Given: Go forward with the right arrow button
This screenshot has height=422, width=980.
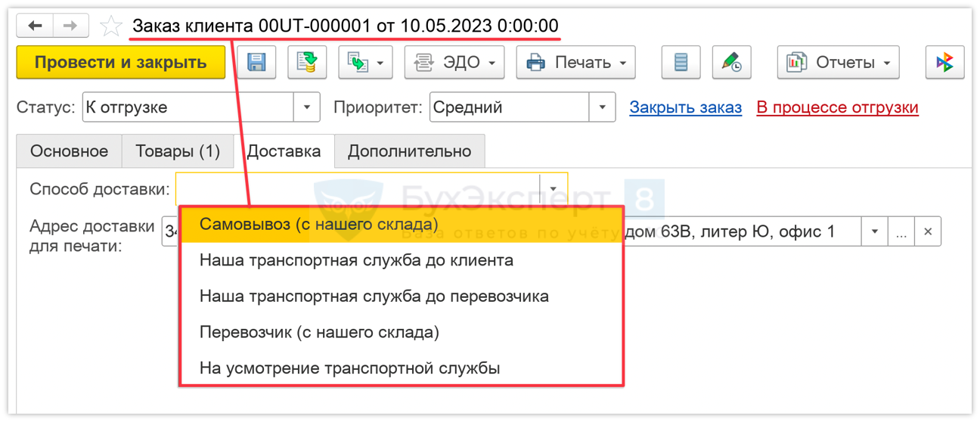Looking at the screenshot, I should 70,26.
